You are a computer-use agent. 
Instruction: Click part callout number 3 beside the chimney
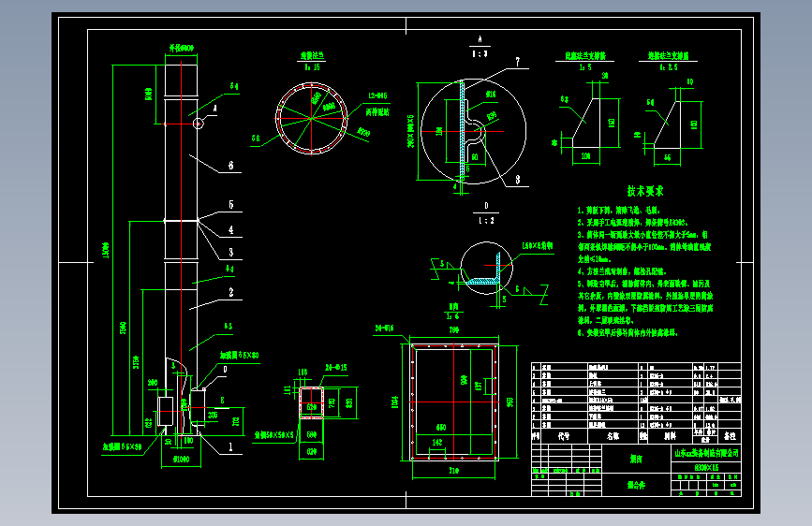231,252
